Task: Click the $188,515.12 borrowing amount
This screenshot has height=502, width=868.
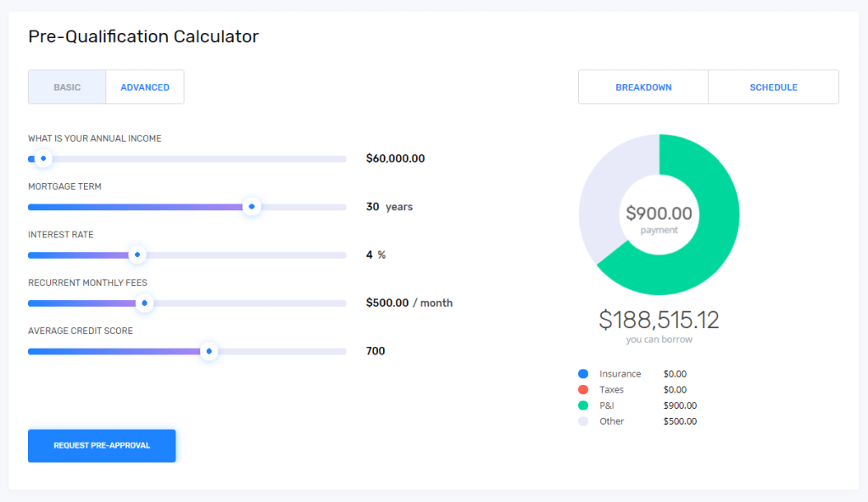Action: point(659,321)
